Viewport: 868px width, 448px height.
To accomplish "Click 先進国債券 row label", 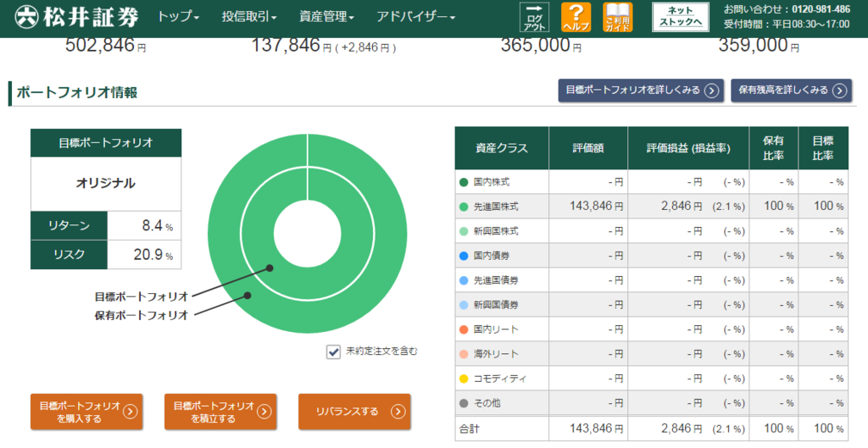I will click(x=496, y=280).
